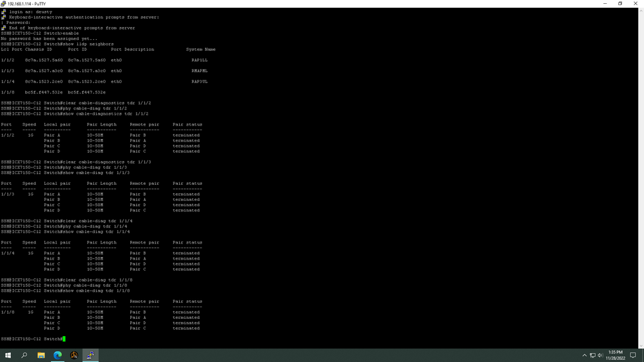
Task: Click the 'phy cable-diag tdr 1/1/2' command
Action: [x=95, y=108]
